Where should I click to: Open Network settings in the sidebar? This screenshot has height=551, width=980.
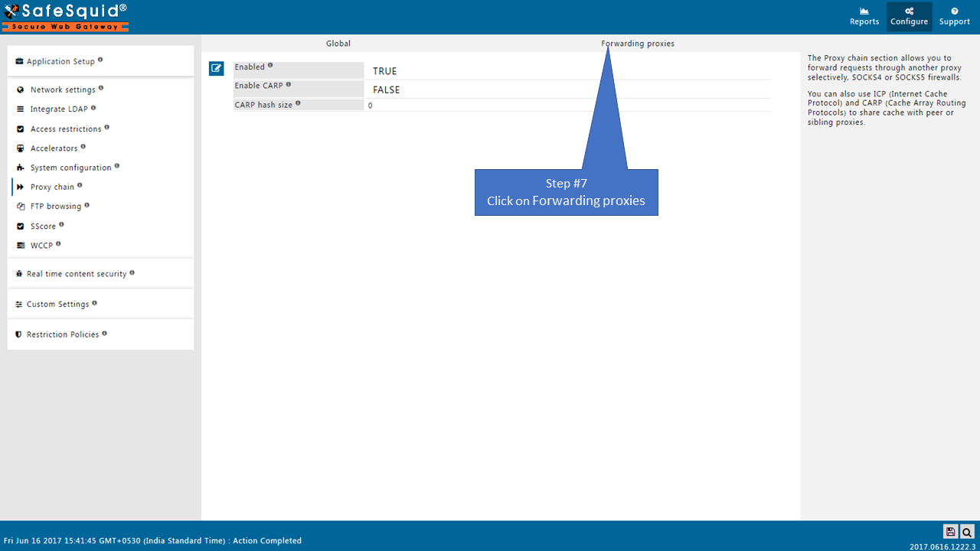point(63,90)
